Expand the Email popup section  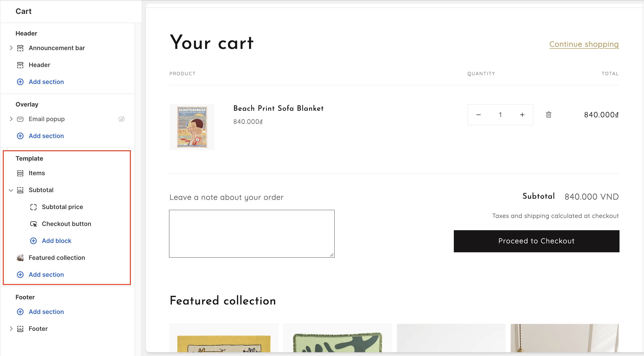coord(11,119)
